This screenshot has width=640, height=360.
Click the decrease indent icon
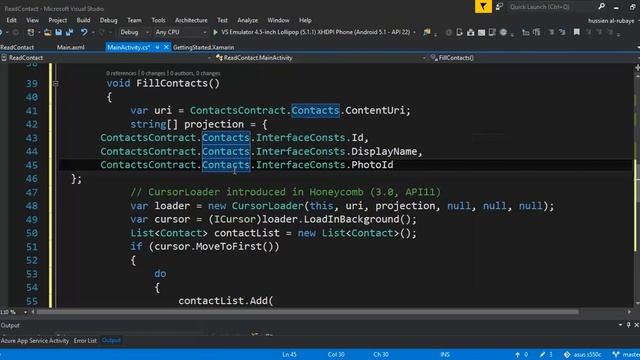pyautogui.click(x=525, y=32)
